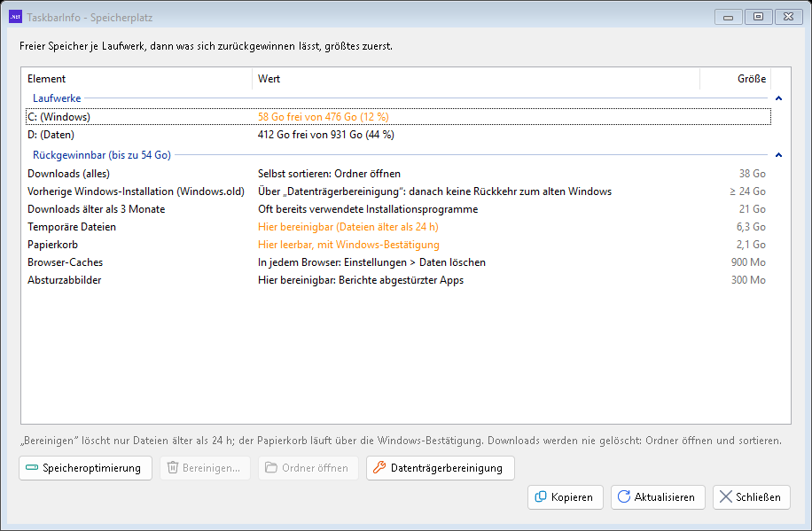The height and width of the screenshot is (531, 812).
Task: Click value '412 Go frei von 931 Go (44 %)'
Action: tap(325, 135)
